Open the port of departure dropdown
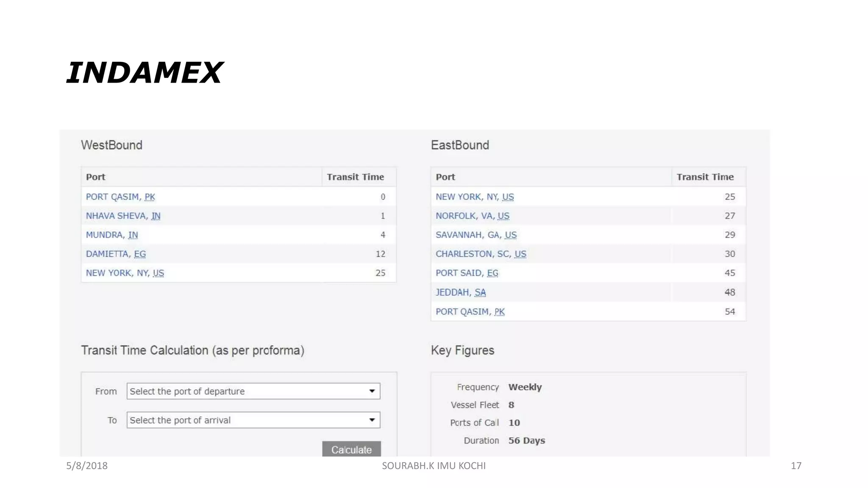The height and width of the screenshot is (488, 868). 253,391
